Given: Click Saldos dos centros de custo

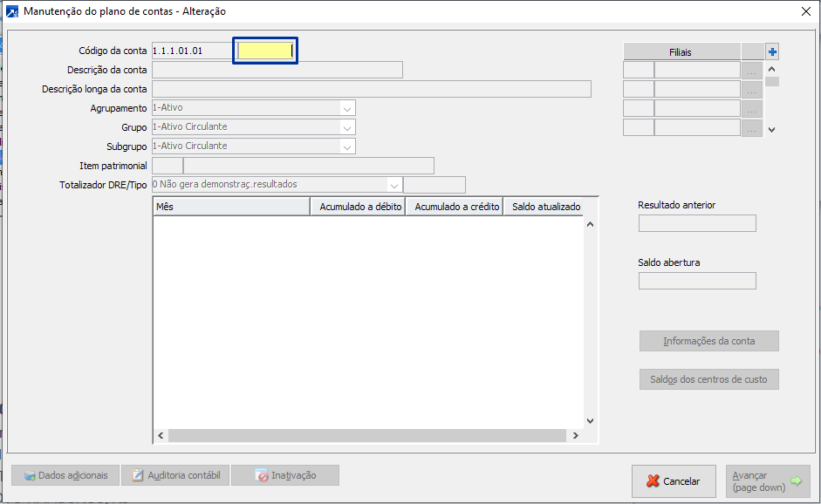Looking at the screenshot, I should [x=709, y=379].
